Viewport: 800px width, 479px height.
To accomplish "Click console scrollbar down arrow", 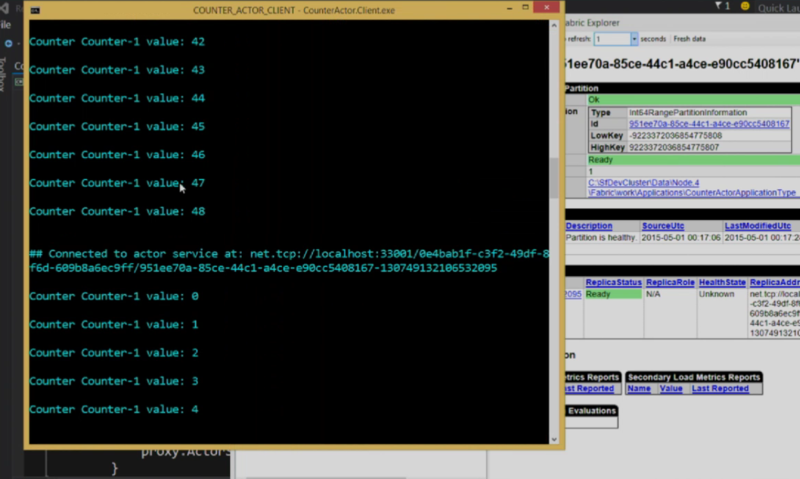I will (x=554, y=440).
